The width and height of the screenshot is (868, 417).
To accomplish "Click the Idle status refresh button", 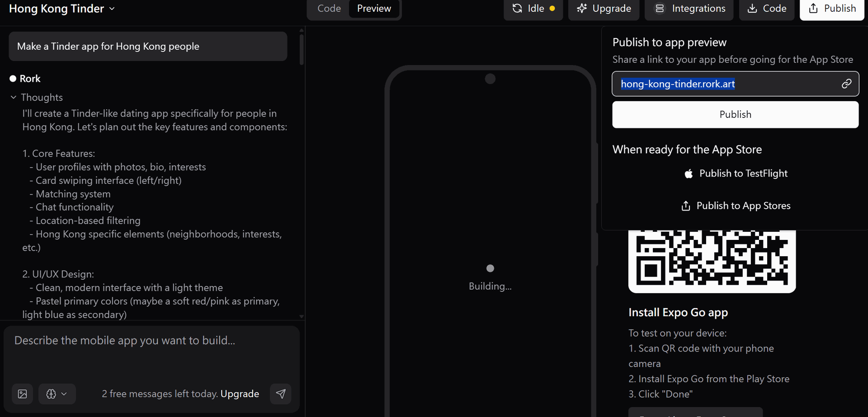I will [533, 9].
